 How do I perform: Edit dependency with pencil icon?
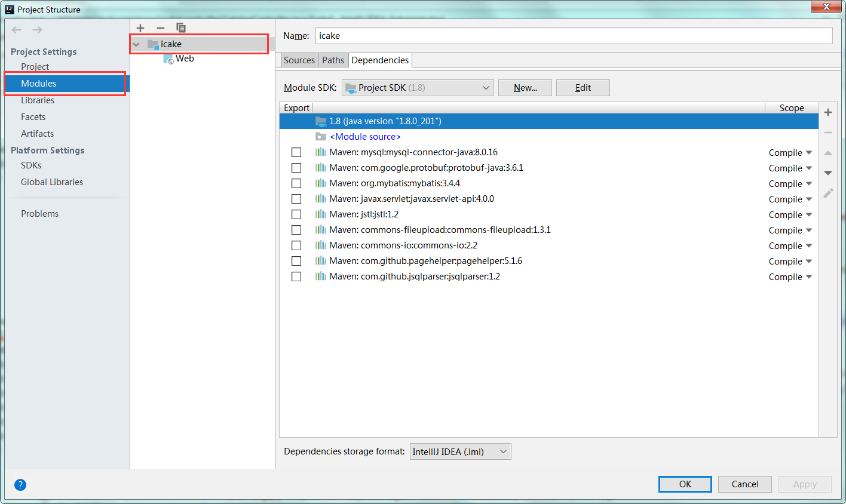[828, 193]
